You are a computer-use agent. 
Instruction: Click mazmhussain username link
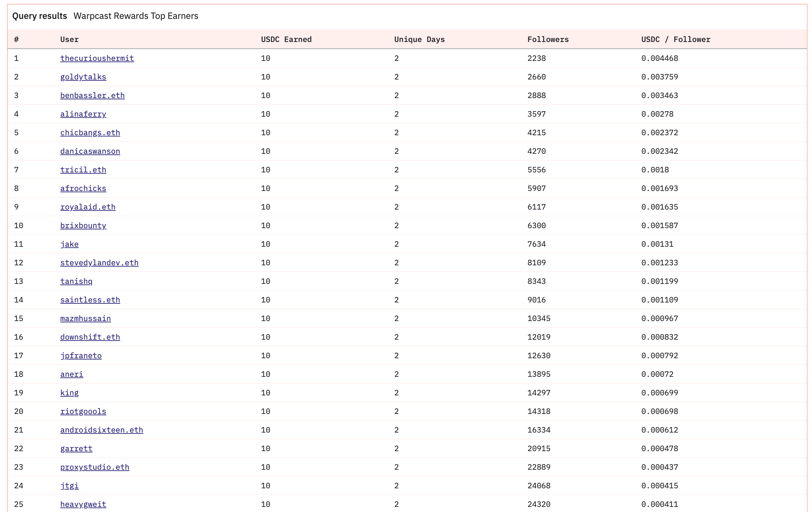click(85, 318)
